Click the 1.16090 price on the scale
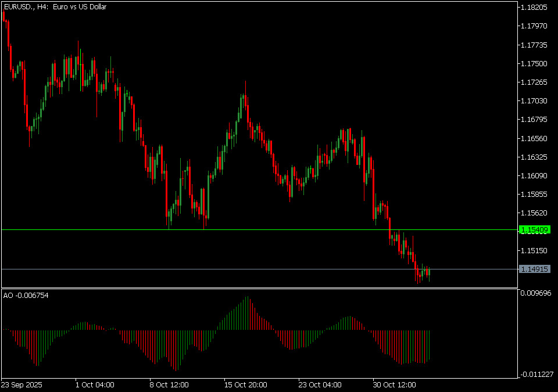The width and height of the screenshot is (558, 392). click(x=534, y=176)
